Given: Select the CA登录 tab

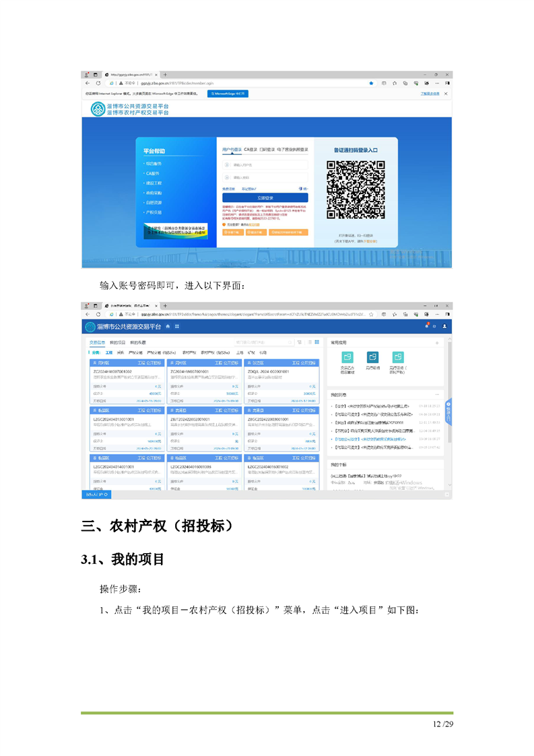Looking at the screenshot, I should [x=251, y=149].
